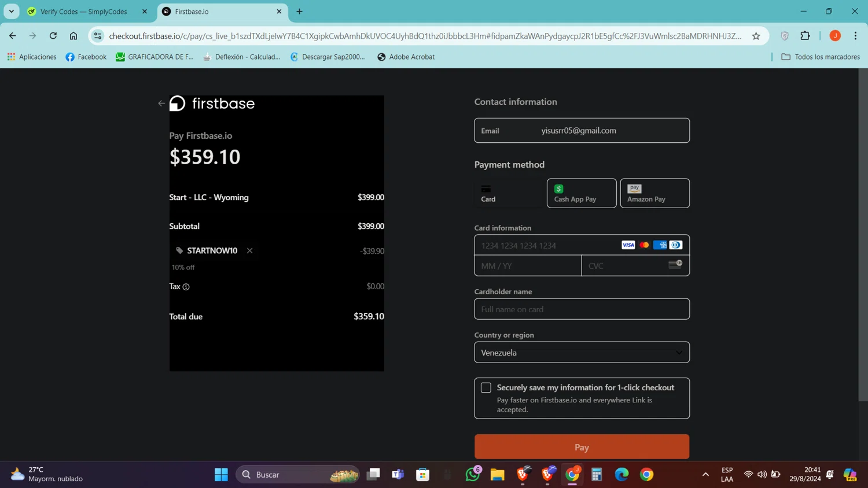Close the Firstbase.io tab
This screenshot has height=488, width=868.
pyautogui.click(x=279, y=12)
